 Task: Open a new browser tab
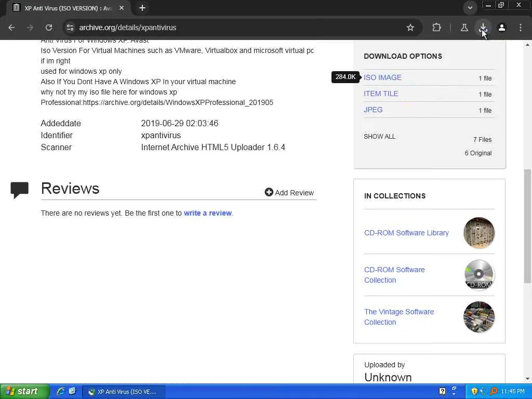[142, 8]
